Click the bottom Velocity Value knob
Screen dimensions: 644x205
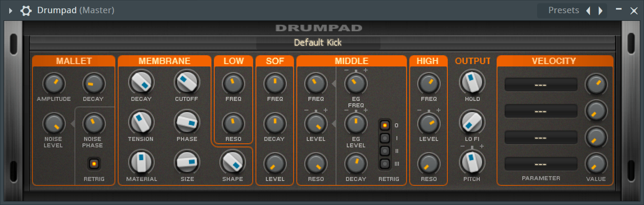(596, 164)
